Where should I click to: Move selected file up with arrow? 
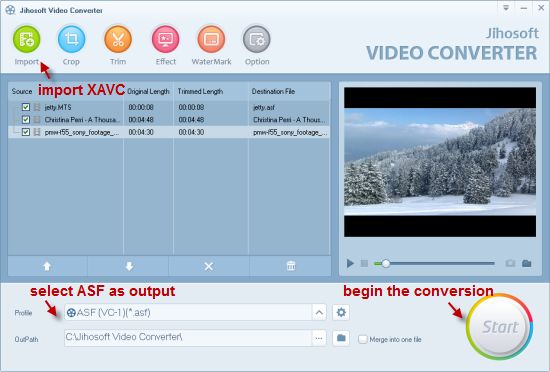click(x=47, y=266)
